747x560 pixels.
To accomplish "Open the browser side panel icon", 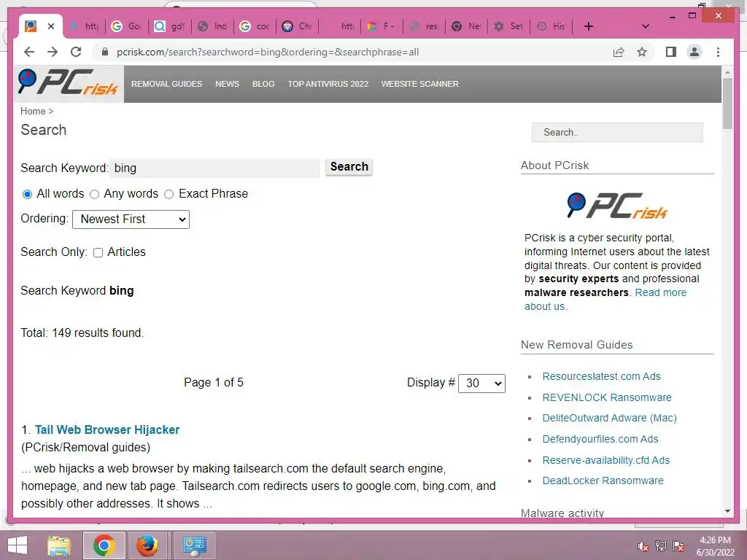I will [671, 52].
